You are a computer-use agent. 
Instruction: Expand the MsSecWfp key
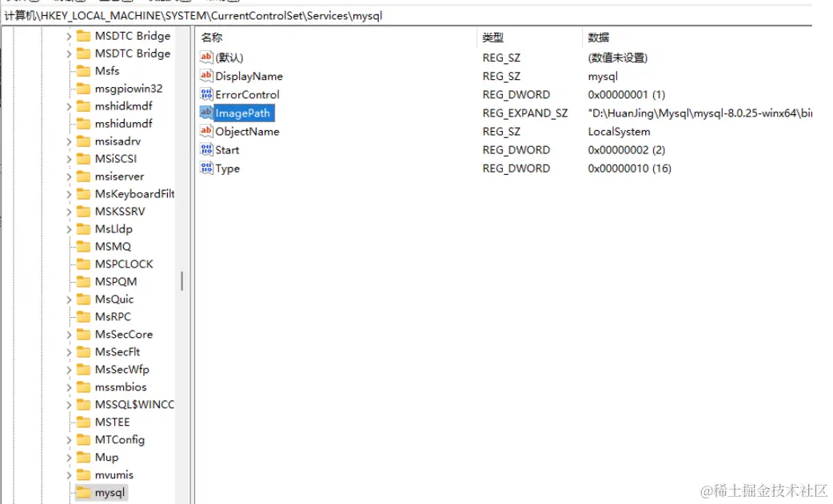pos(69,369)
